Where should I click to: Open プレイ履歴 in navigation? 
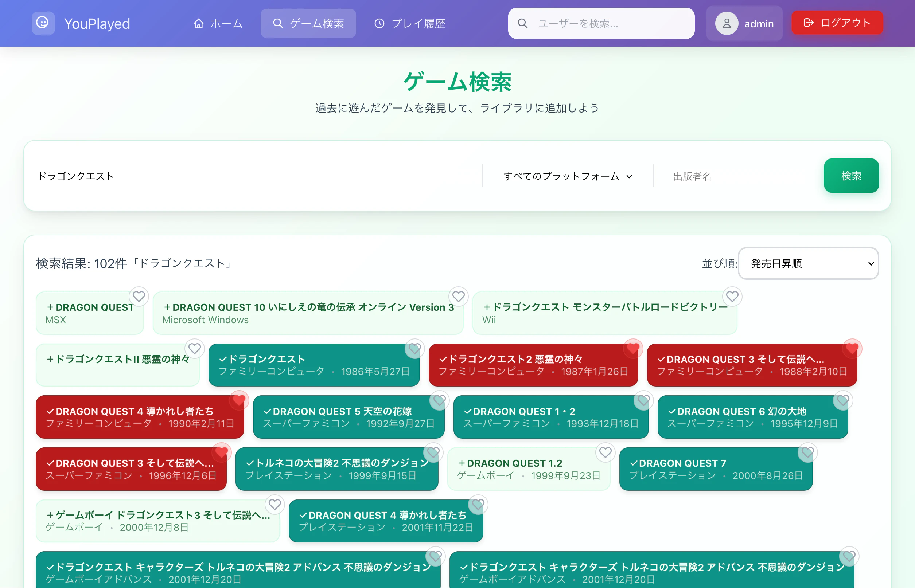tap(409, 24)
